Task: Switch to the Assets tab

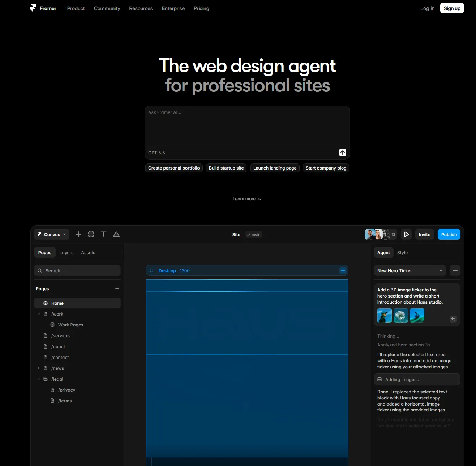Action: coord(88,252)
